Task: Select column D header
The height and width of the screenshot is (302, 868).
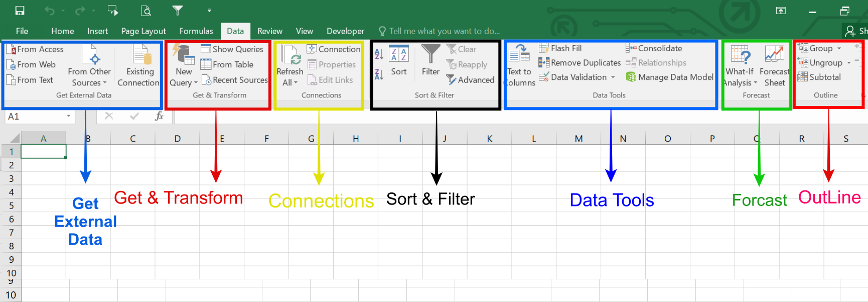Action: (x=178, y=139)
